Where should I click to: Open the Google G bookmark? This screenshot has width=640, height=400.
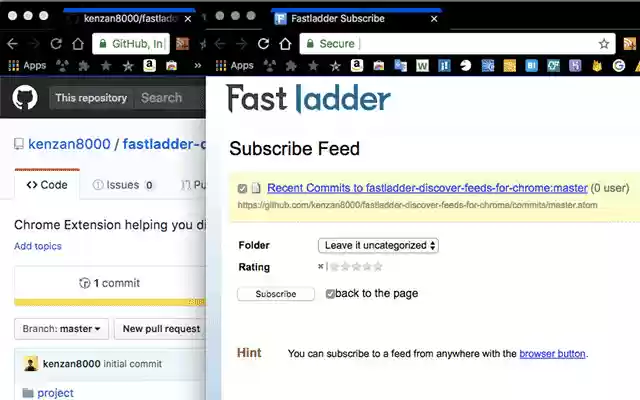point(618,65)
